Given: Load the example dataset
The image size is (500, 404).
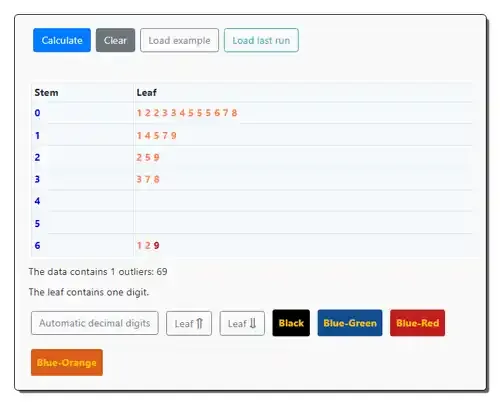Looking at the screenshot, I should point(179,40).
